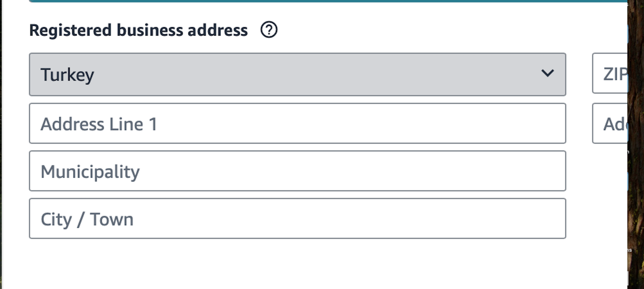This screenshot has width=644, height=289.
Task: Click the chevron arrow in the Turkey dropdown
Action: tap(547, 73)
